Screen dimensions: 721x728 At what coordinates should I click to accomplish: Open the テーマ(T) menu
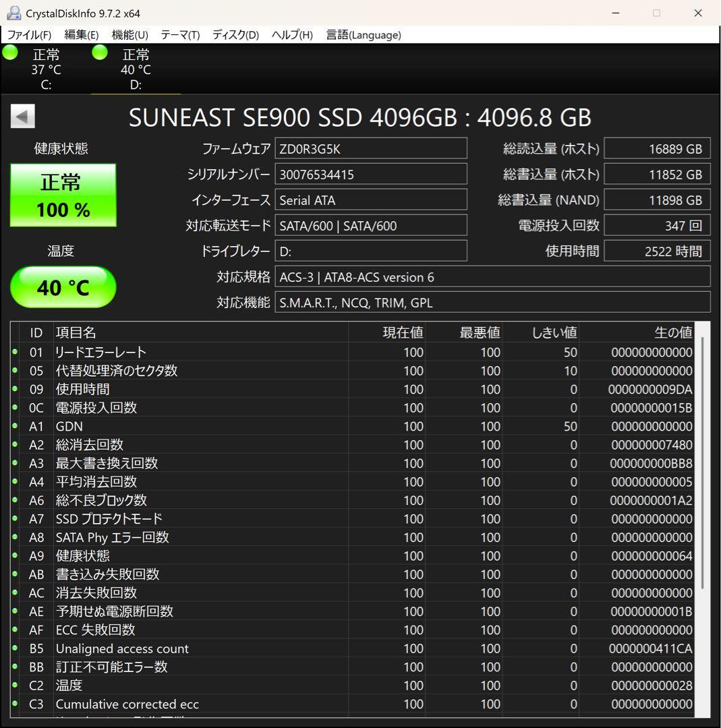(180, 35)
